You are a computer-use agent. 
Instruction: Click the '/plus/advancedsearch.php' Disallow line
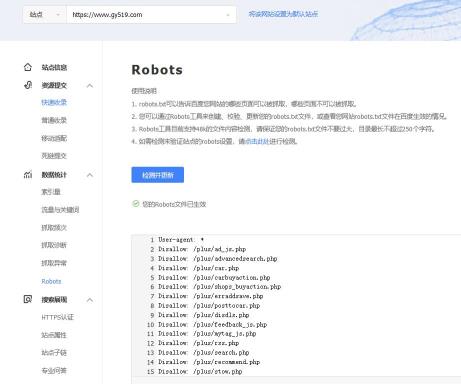(218, 259)
